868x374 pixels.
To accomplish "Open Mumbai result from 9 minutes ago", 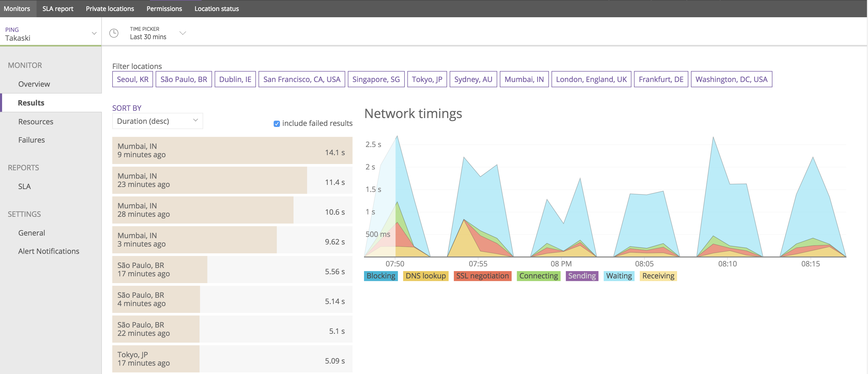I will [x=232, y=150].
